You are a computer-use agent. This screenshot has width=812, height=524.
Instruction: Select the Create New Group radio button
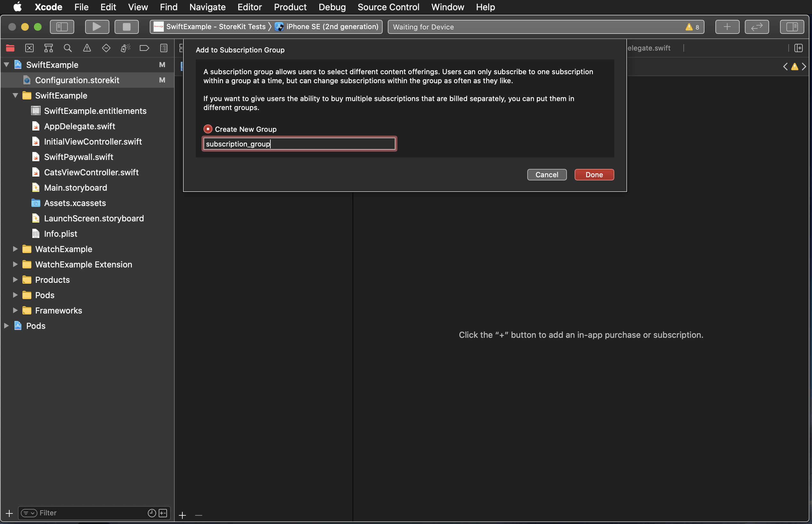pyautogui.click(x=208, y=129)
